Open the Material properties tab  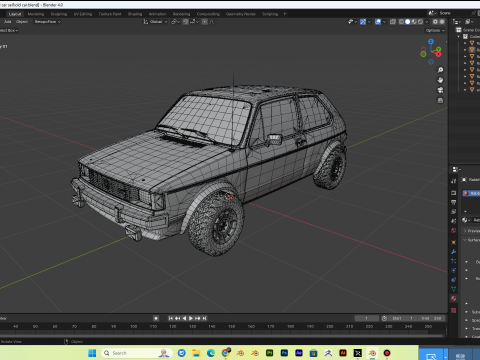pos(453,298)
